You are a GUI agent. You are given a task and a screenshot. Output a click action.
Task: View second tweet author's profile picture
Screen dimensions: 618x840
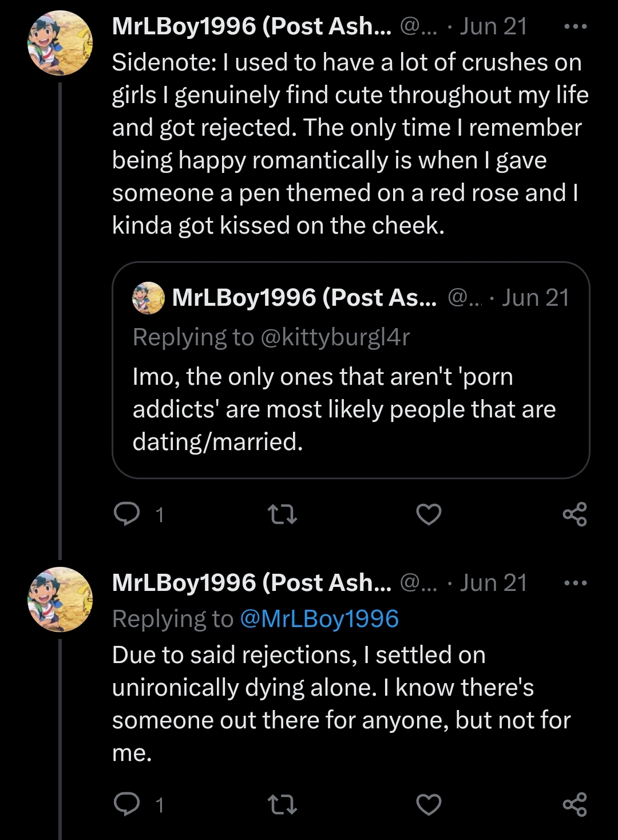pyautogui.click(x=60, y=600)
